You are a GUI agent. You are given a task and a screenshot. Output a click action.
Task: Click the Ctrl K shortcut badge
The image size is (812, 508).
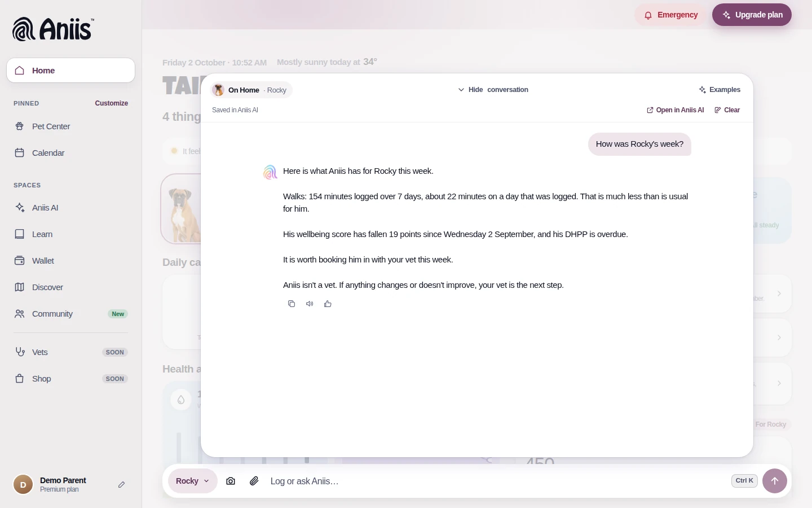744,481
